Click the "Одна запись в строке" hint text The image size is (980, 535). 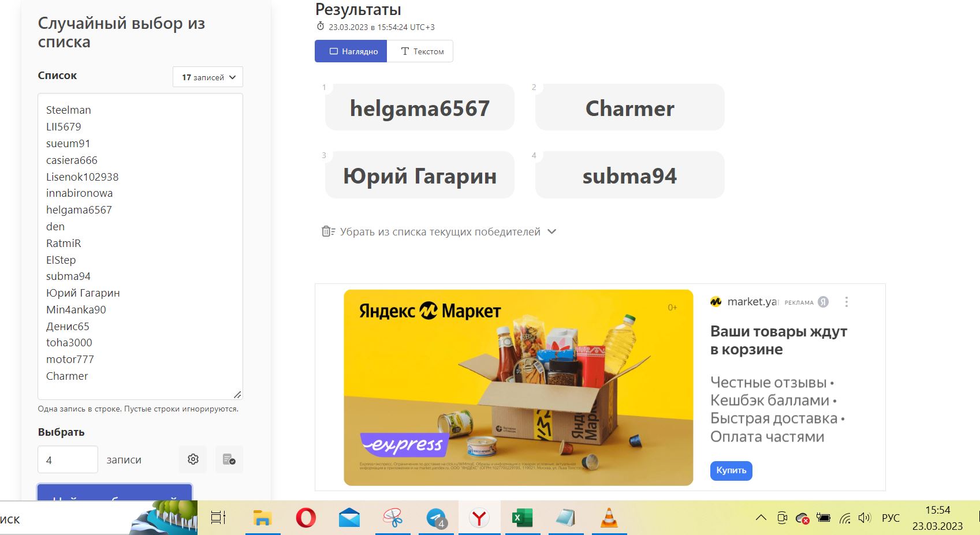click(x=138, y=409)
